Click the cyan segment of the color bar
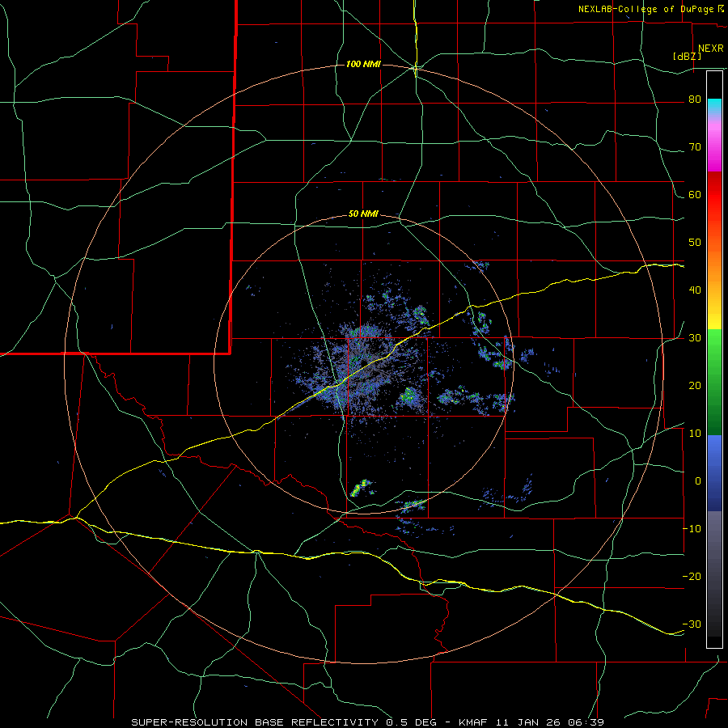Screen dimensions: 728x728 click(714, 106)
